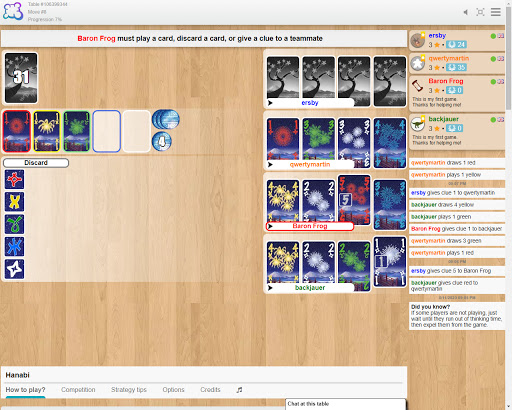Click qwertymartin's score badge showing 35
This screenshot has width=512, height=410.
[x=456, y=67]
